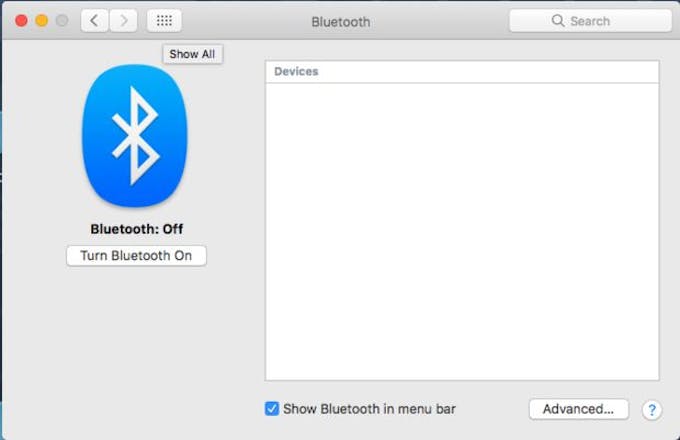Click the Devices list header

462,72
